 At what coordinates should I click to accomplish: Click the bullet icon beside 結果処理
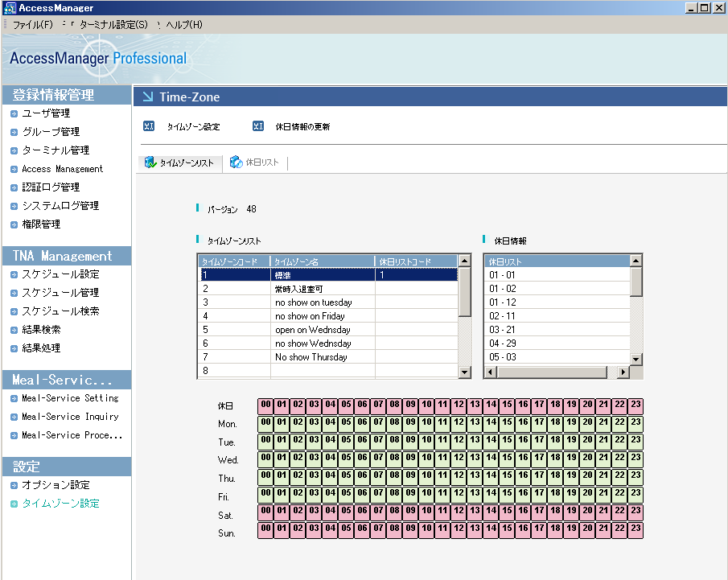click(x=14, y=349)
